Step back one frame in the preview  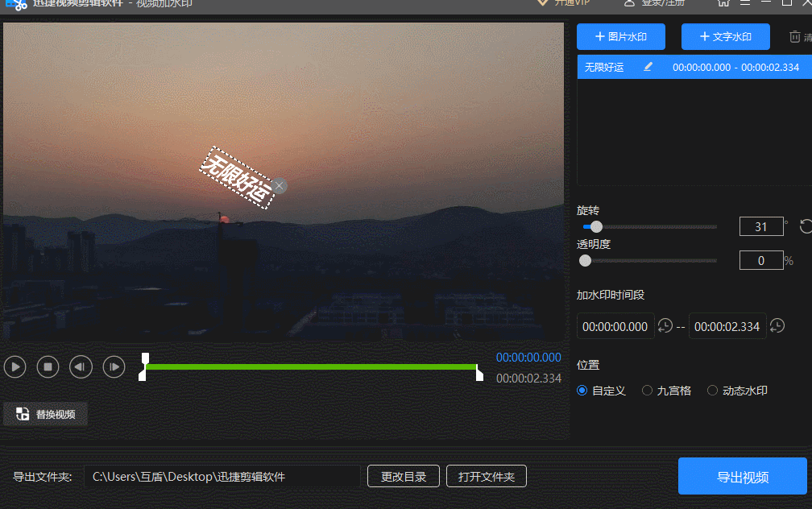point(81,366)
